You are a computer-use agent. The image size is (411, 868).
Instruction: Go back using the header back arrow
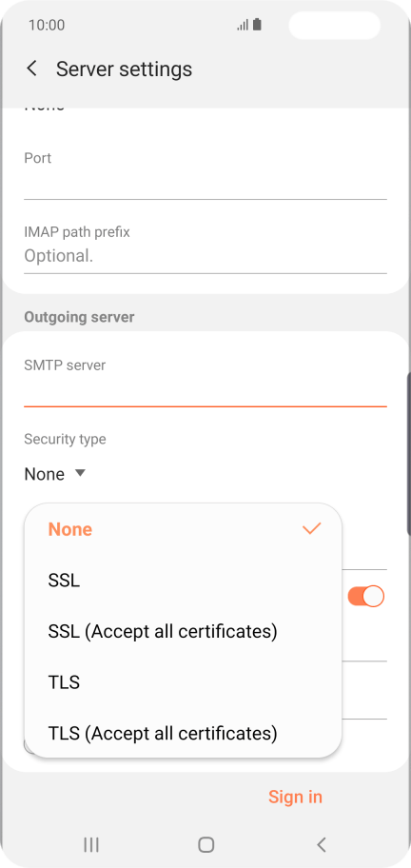coord(31,69)
